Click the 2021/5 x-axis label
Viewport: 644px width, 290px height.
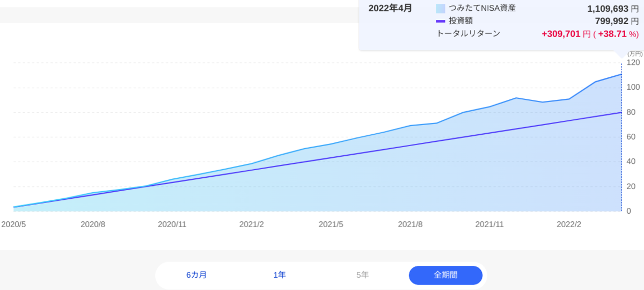click(331, 224)
